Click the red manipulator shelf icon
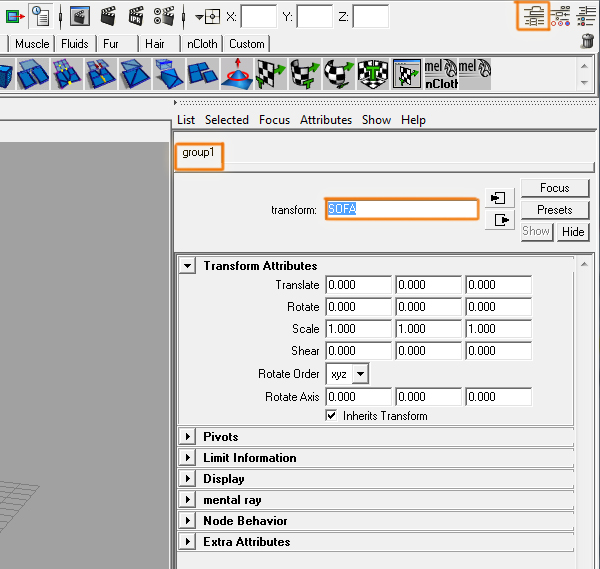This screenshot has height=569, width=600. point(237,74)
